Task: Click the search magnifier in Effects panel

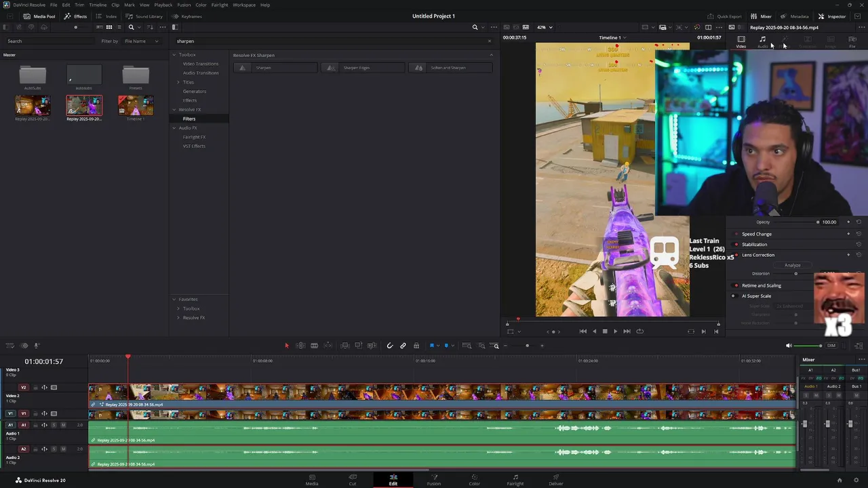Action: coord(475,27)
